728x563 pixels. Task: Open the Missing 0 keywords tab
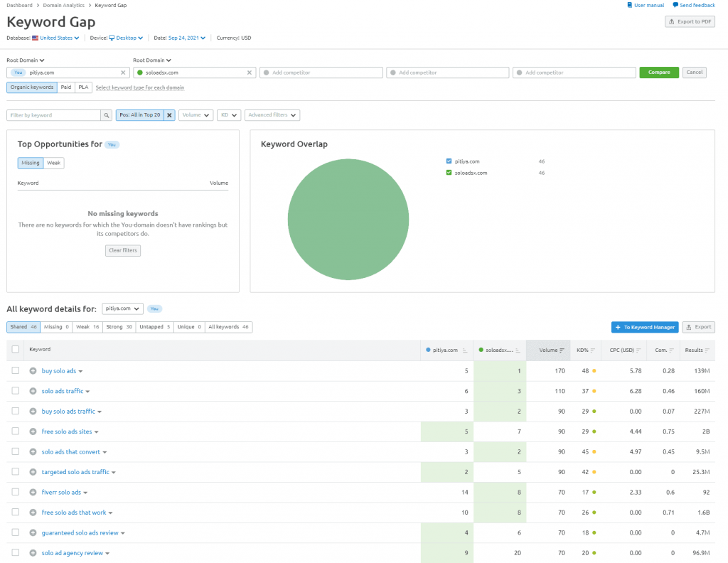click(56, 327)
